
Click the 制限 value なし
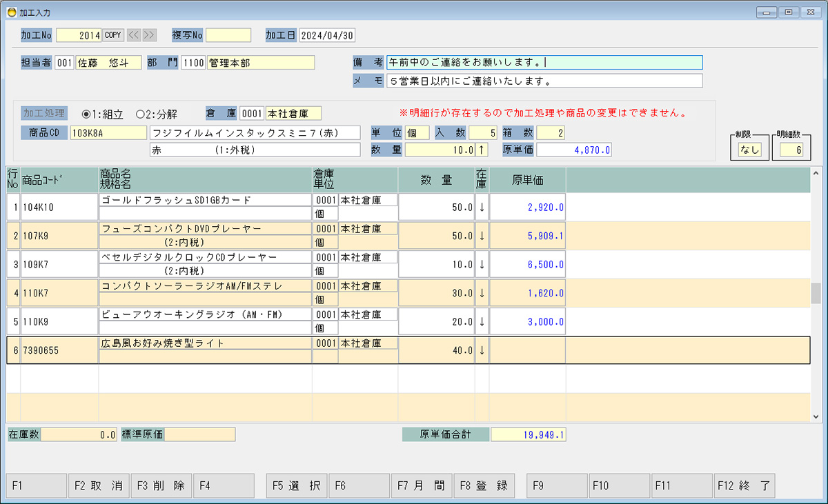pos(749,150)
